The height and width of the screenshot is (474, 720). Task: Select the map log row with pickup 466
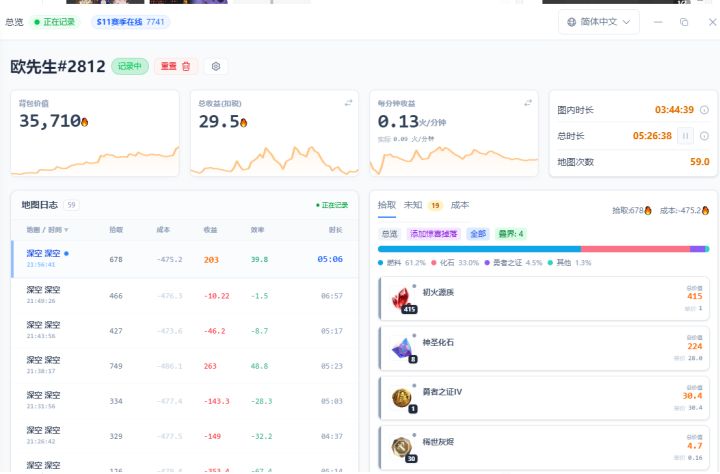point(185,295)
